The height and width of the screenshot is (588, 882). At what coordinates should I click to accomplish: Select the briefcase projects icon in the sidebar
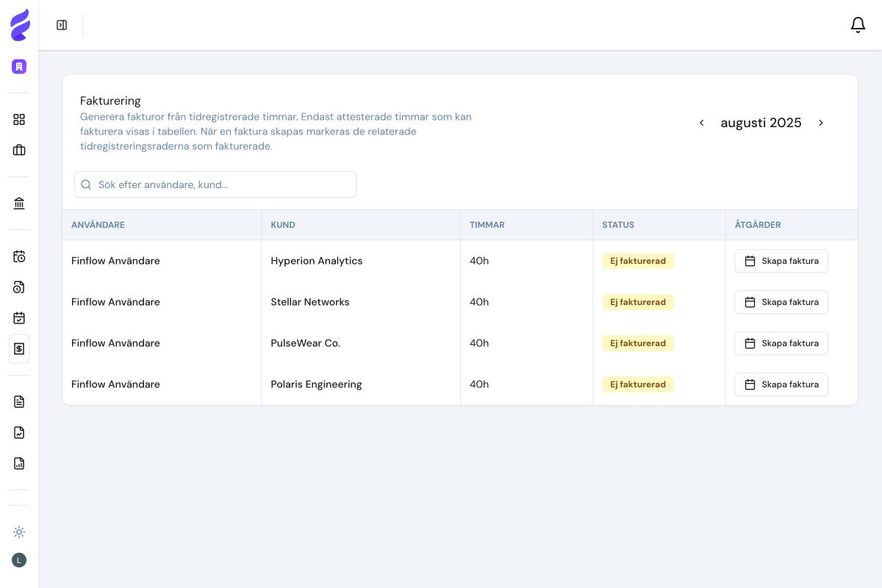tap(19, 150)
